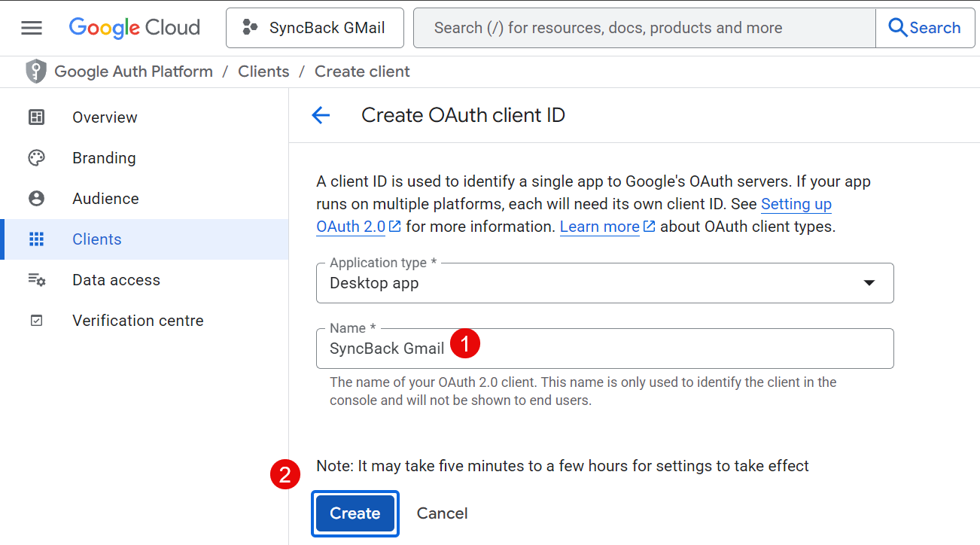Click the Application type dropdown arrow
The height and width of the screenshot is (545, 980).
point(869,283)
